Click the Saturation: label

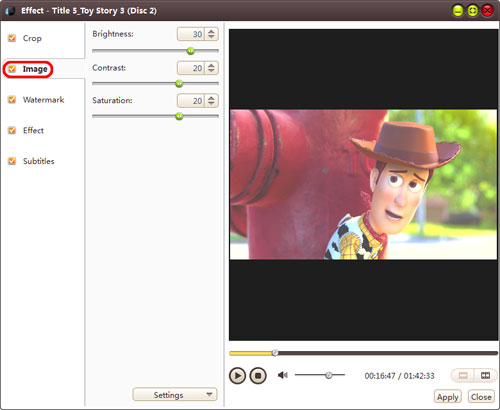pyautogui.click(x=112, y=100)
